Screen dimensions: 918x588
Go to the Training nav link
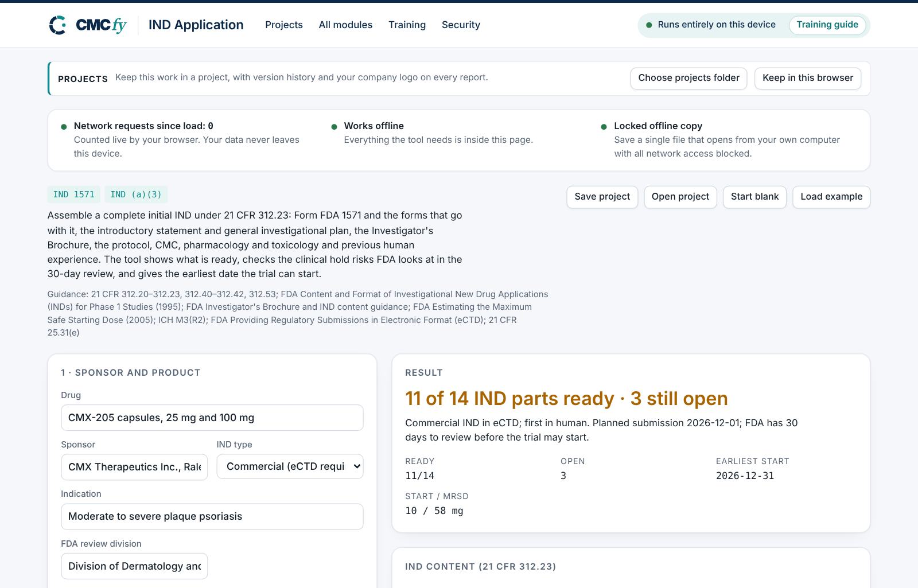[407, 25]
